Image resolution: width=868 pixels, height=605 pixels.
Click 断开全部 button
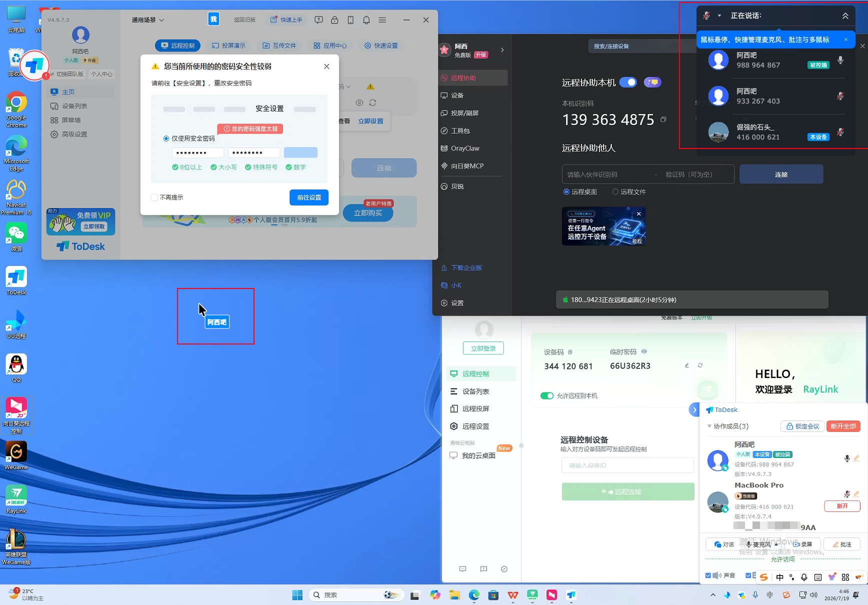point(843,426)
